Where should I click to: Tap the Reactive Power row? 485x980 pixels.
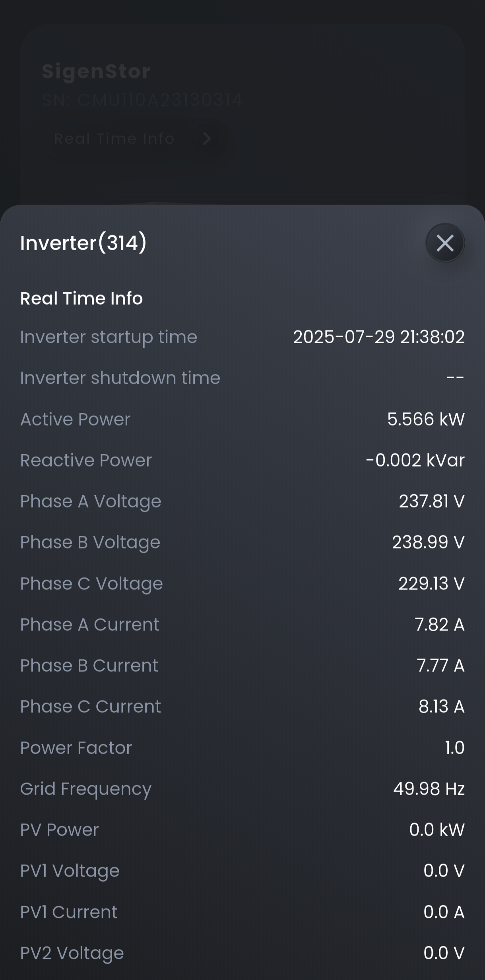pos(242,460)
